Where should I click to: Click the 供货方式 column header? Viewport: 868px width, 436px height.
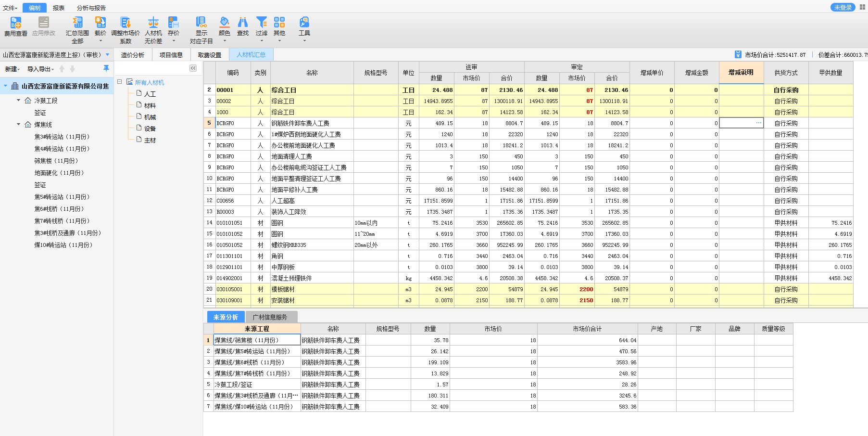786,73
